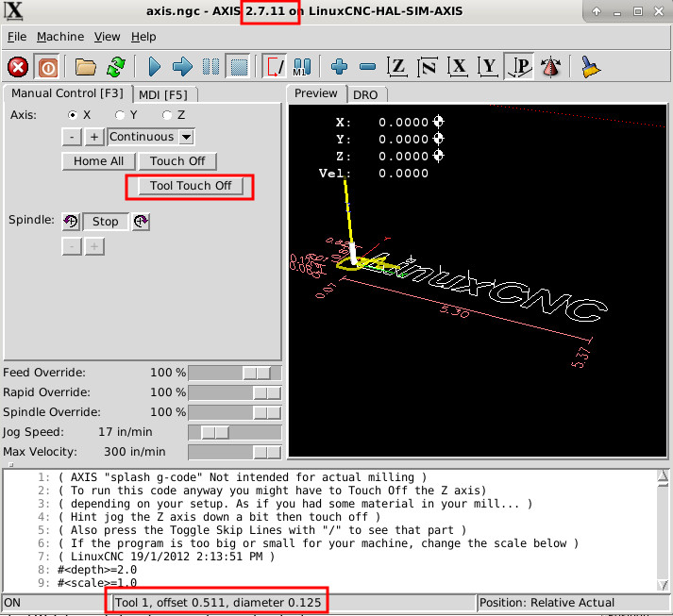This screenshot has height=616, width=673.
Task: Click the X coordinate readout 0.0000
Action: coord(403,123)
